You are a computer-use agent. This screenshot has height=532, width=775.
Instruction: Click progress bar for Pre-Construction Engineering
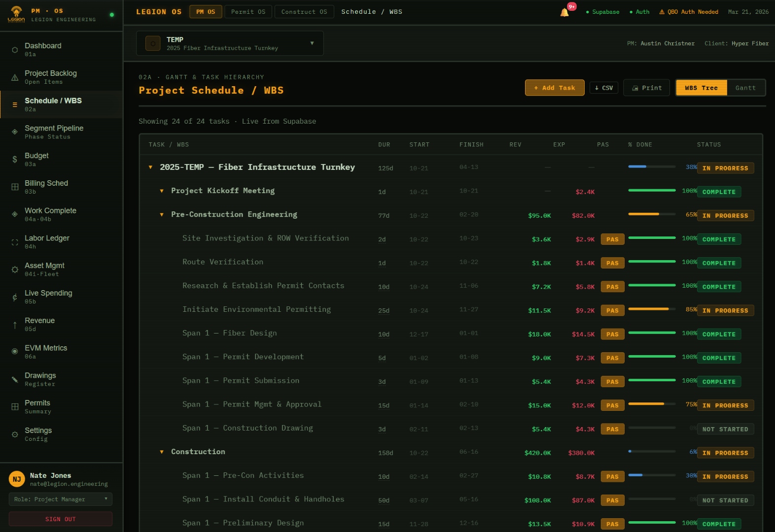tap(652, 214)
